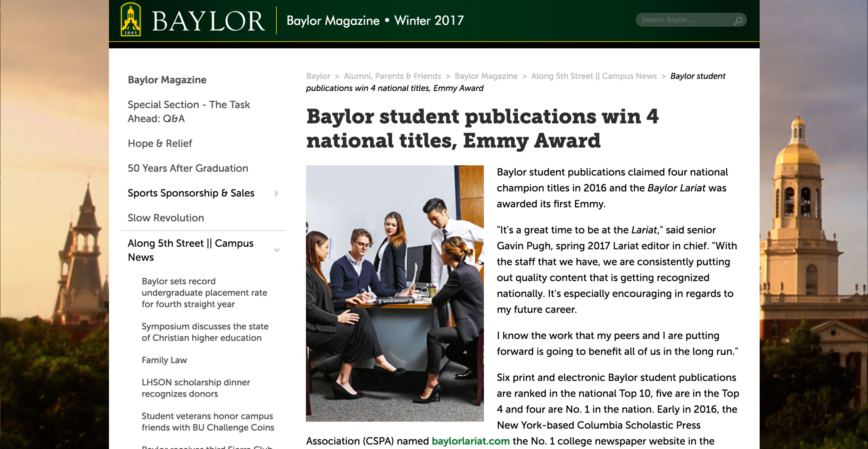
Task: Select Along 5th Street || Campus News item
Action: tap(191, 250)
